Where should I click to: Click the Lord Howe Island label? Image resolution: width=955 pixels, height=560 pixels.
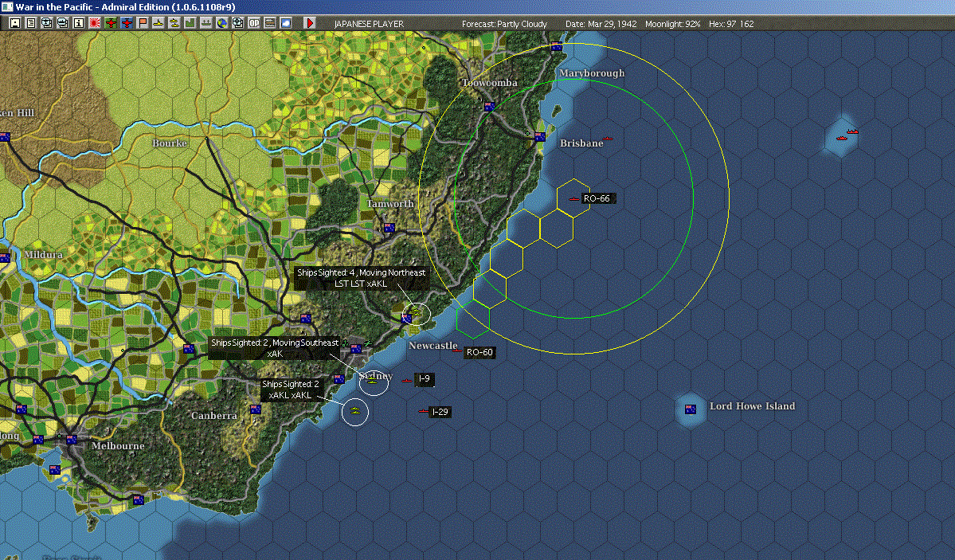752,405
